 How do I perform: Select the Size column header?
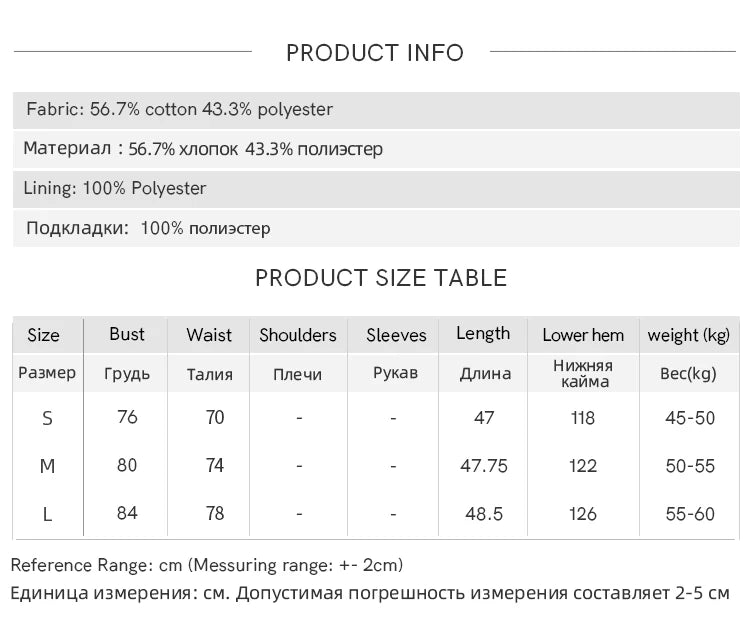pyautogui.click(x=44, y=335)
